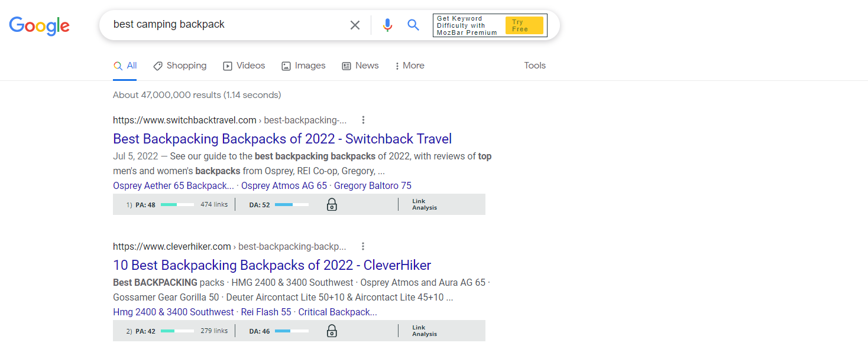This screenshot has width=868, height=359.
Task: Open three-dot options for Switchback Travel result
Action: (x=363, y=120)
